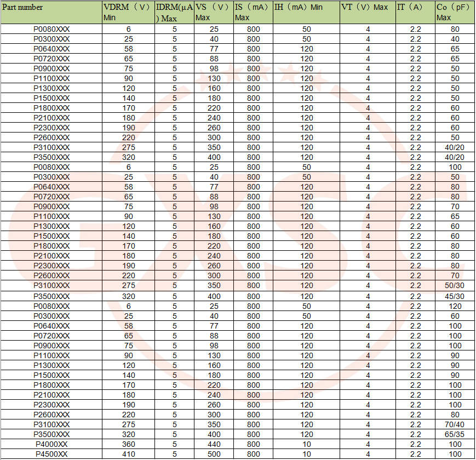This screenshot has width=476, height=460.
Task: Select Co value 65 in a P1100XXX row
Action: click(455, 216)
